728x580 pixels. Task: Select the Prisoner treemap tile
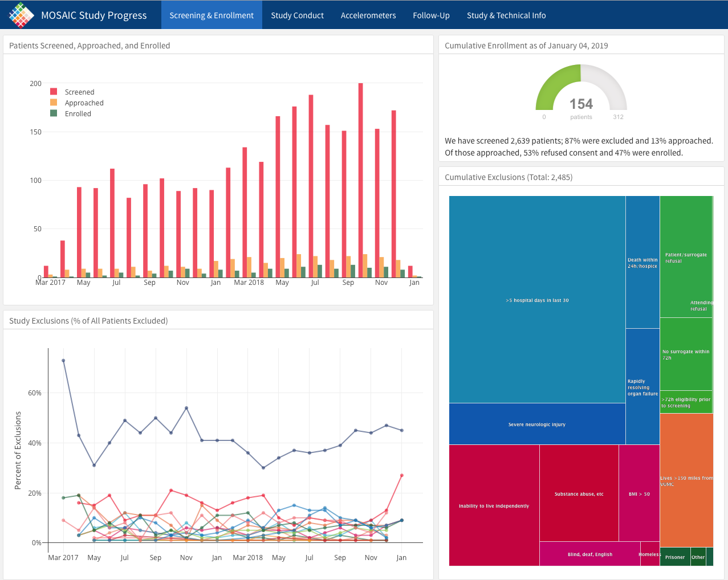pyautogui.click(x=674, y=557)
